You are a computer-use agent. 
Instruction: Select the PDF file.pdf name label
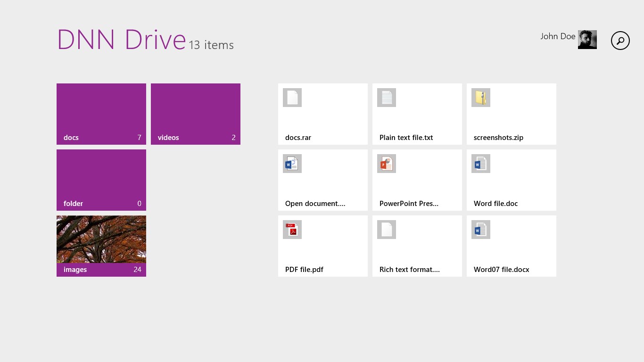click(304, 270)
